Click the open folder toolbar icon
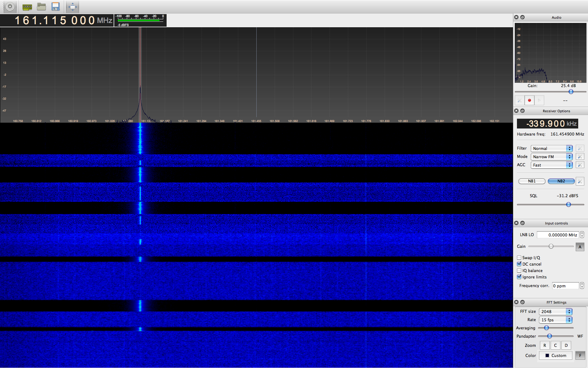This screenshot has height=368, width=588. pos(41,6)
